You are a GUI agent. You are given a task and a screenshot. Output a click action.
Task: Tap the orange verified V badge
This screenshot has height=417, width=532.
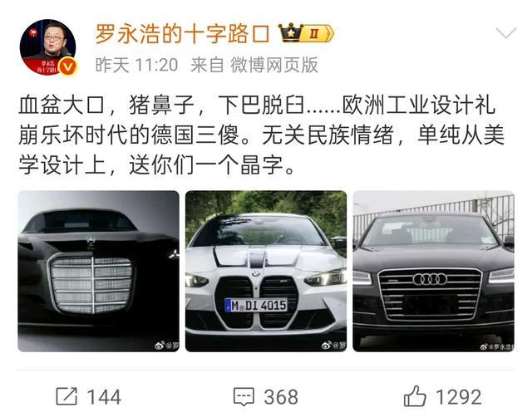click(68, 66)
